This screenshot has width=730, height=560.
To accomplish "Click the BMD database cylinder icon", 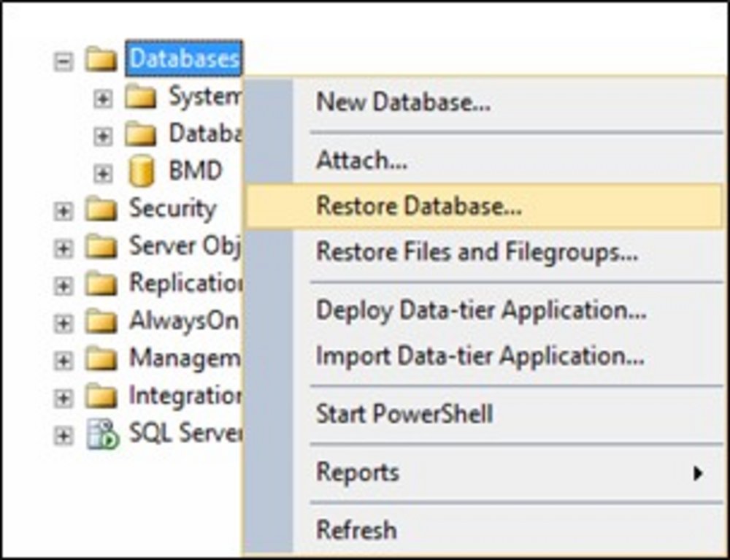I will [141, 172].
